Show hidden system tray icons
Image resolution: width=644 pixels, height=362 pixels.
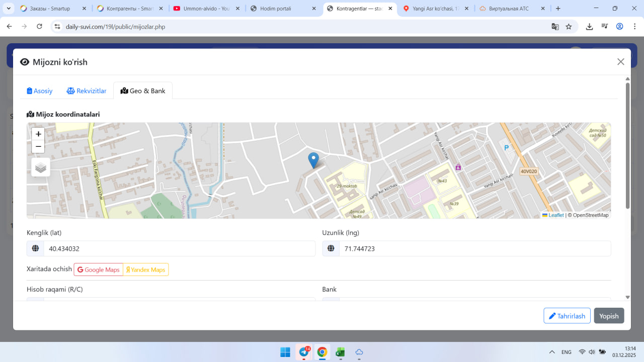552,352
